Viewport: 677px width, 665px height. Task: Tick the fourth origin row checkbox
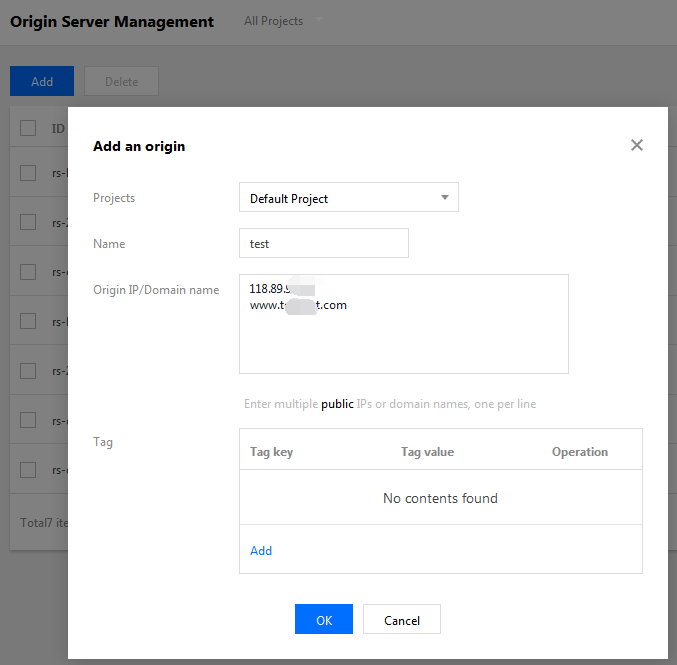point(28,321)
